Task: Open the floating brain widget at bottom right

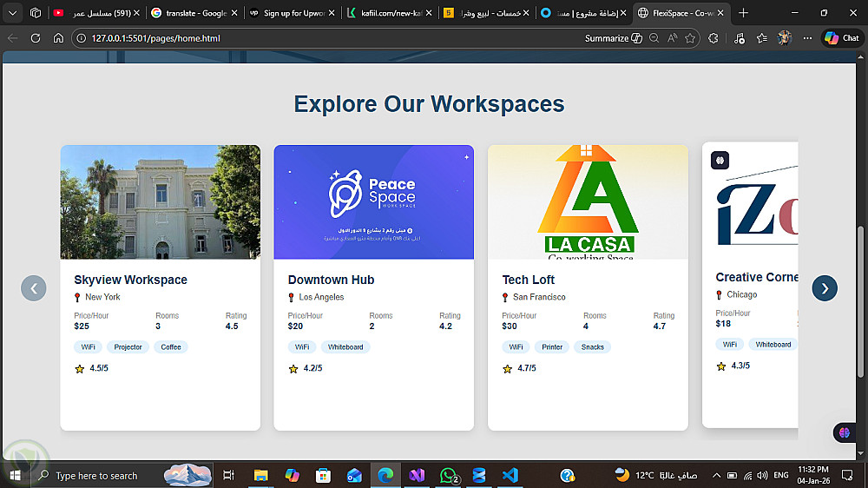Action: point(845,432)
